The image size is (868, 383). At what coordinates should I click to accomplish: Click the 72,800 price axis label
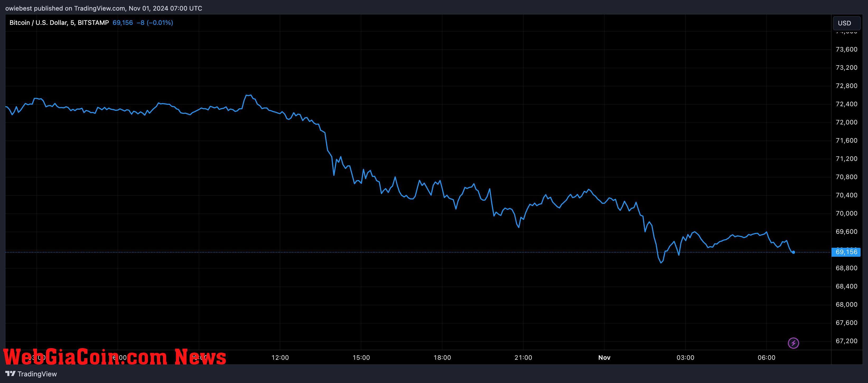[x=846, y=86]
